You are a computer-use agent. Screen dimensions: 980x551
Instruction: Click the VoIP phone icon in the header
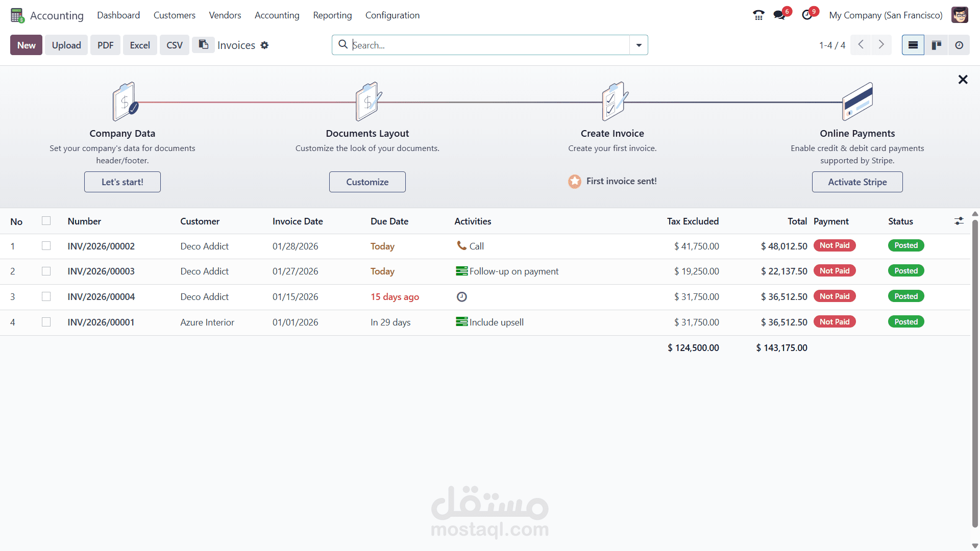[758, 15]
